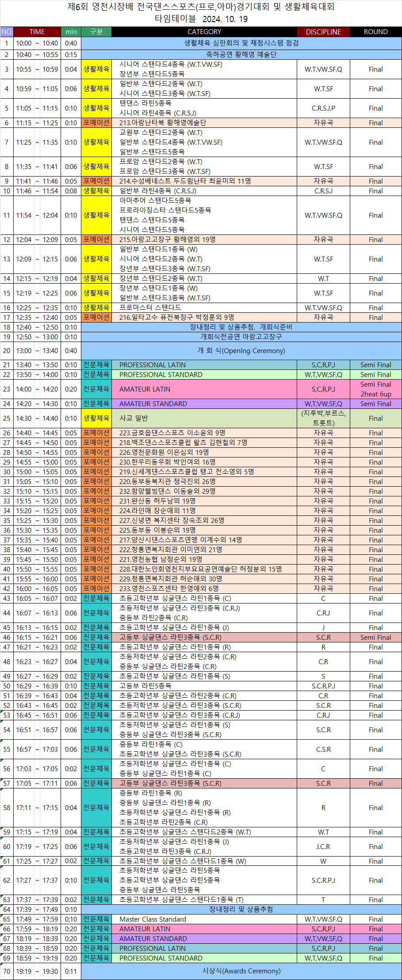This screenshot has height=980, width=402.
Task: Click the CATEGORY column header
Action: 204,32
